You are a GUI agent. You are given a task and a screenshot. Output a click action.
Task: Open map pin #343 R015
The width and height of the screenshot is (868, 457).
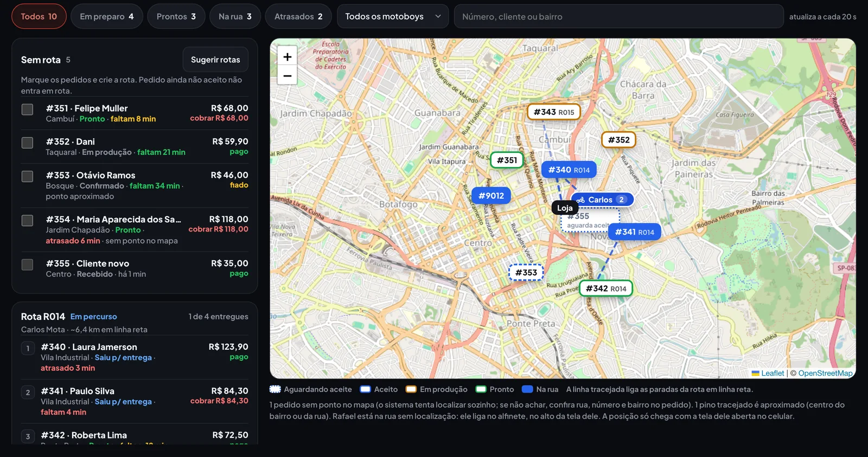(553, 112)
